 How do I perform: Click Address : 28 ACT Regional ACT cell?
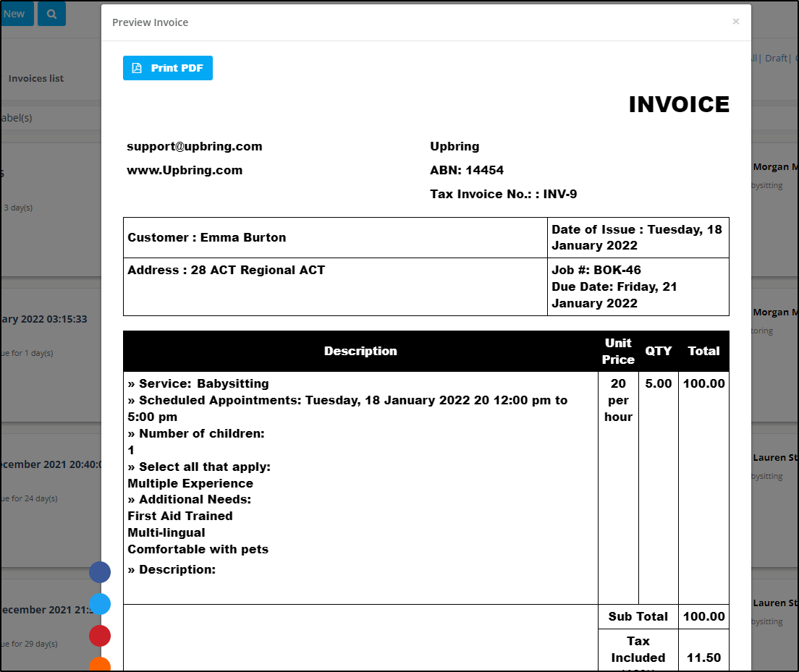click(335, 287)
